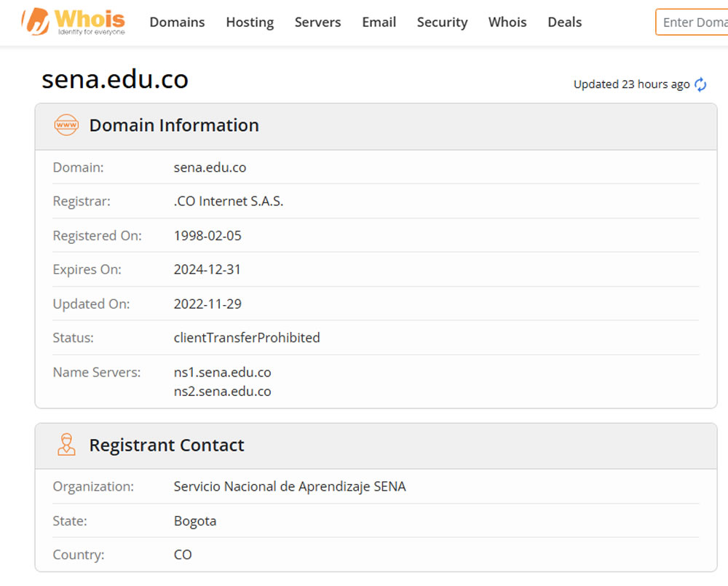Click the www Domain Information icon

(x=66, y=125)
